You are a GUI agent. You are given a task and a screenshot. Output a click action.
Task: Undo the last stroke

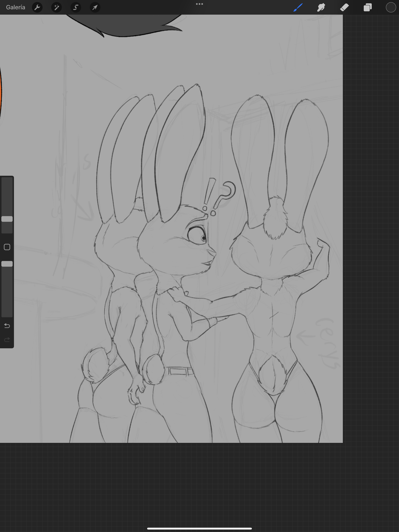pos(7,326)
